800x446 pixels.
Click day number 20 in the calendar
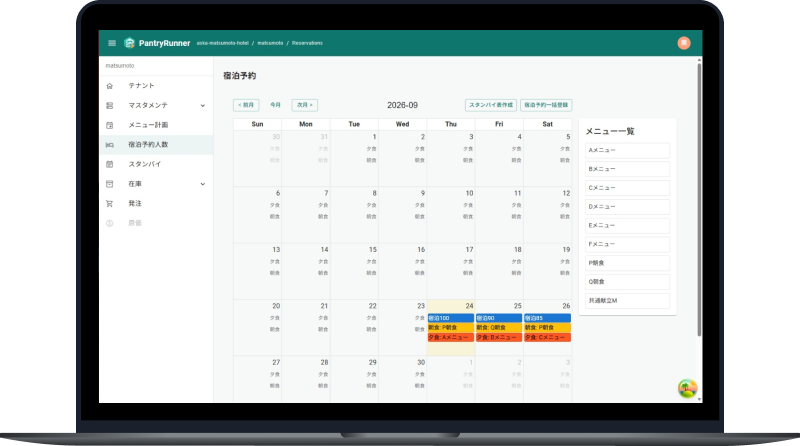276,306
